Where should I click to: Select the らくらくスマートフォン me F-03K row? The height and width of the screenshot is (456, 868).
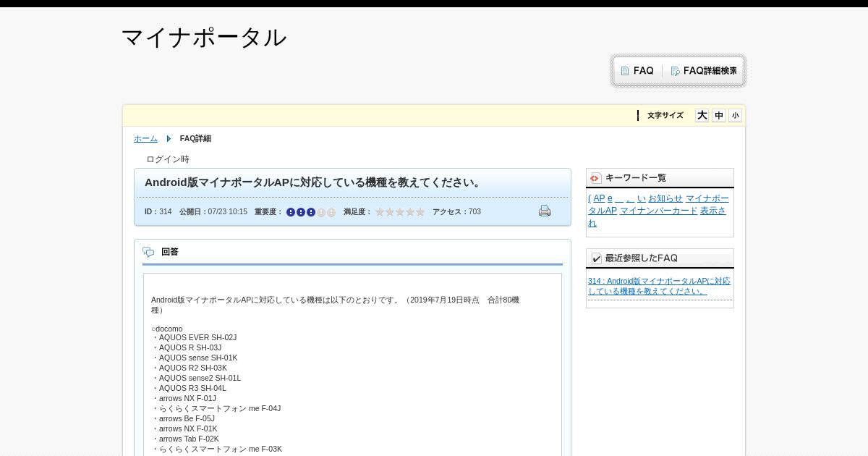217,449
